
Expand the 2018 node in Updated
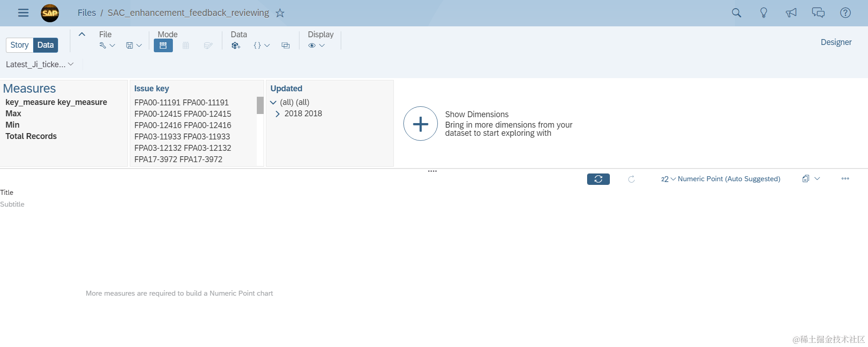(x=278, y=114)
